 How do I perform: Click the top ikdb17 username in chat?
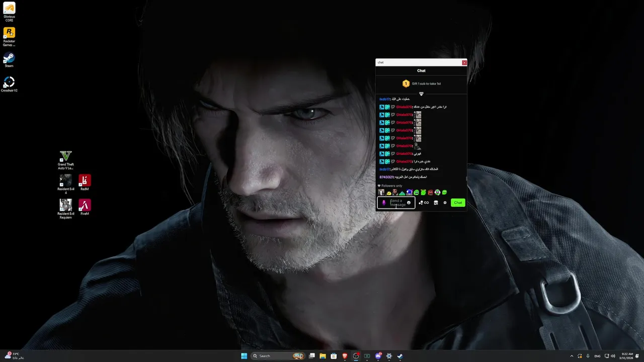click(x=384, y=99)
